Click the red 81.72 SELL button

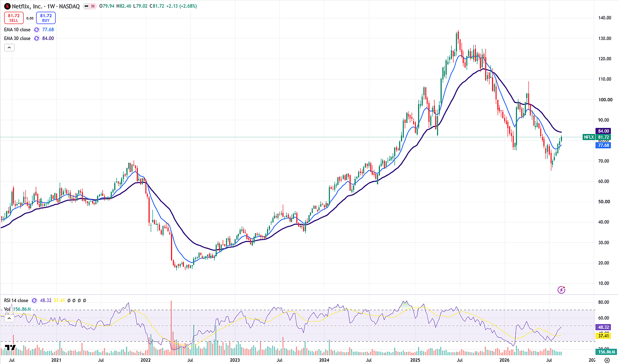(x=14, y=18)
